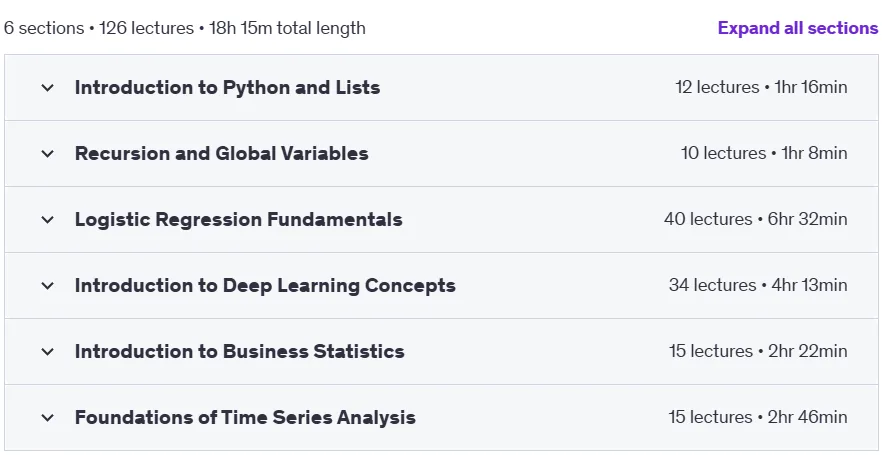Click the Logistic Regression Fundamentals heading
882x455 pixels.
(238, 219)
